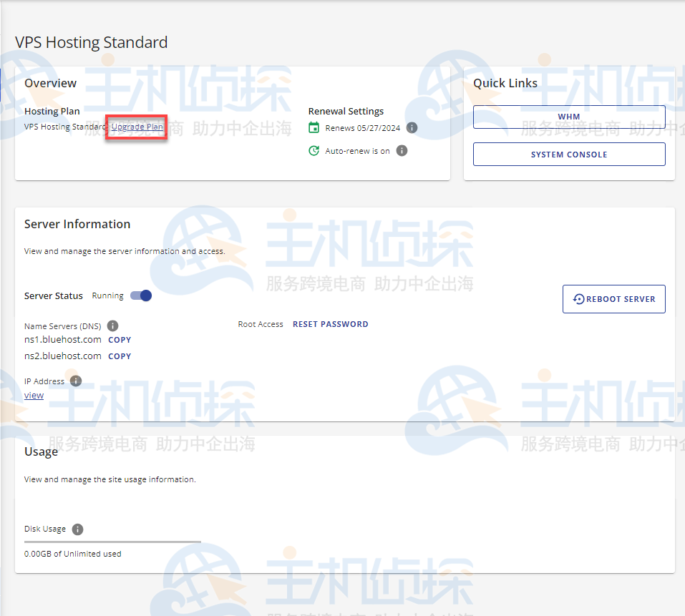Click the VPS Hosting Standard page heading
The image size is (685, 616).
point(92,42)
